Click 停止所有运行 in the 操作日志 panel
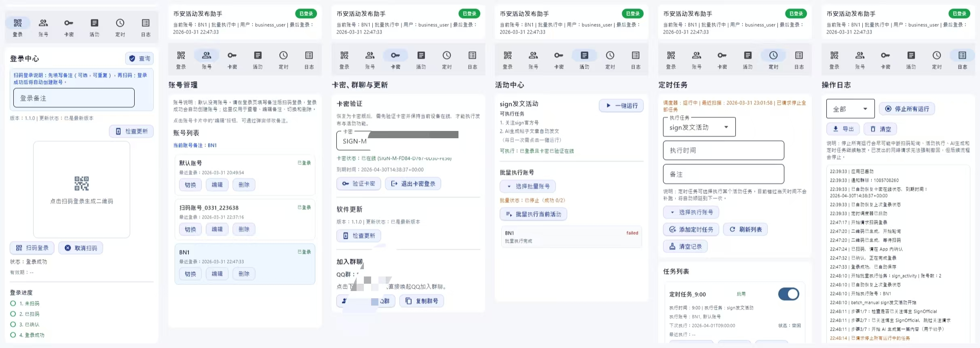Screen dimensions: 980x348 [x=907, y=109]
